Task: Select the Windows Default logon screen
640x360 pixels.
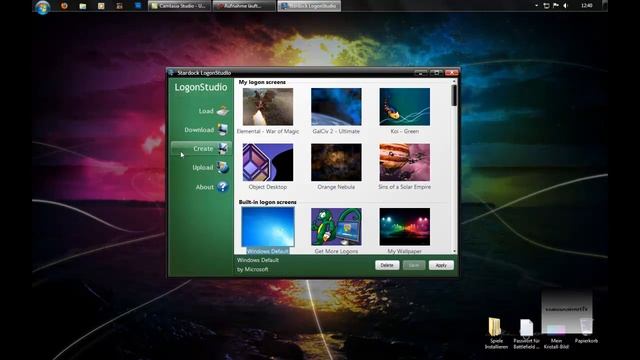Action: pos(268,227)
